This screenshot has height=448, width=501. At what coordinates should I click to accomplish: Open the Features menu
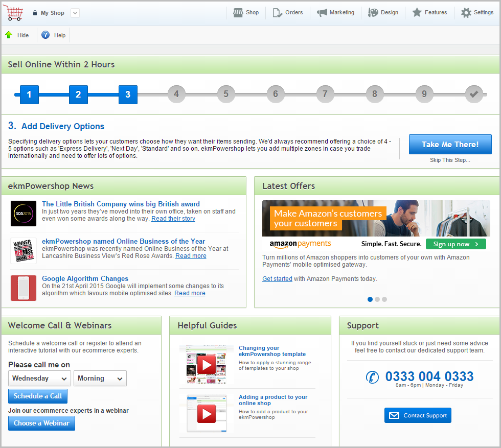tap(430, 13)
